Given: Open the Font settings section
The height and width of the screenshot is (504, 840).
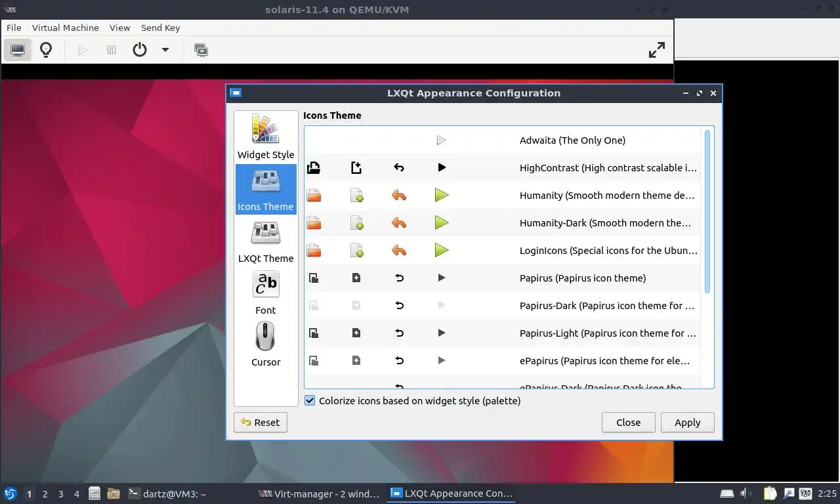Looking at the screenshot, I should 266,293.
